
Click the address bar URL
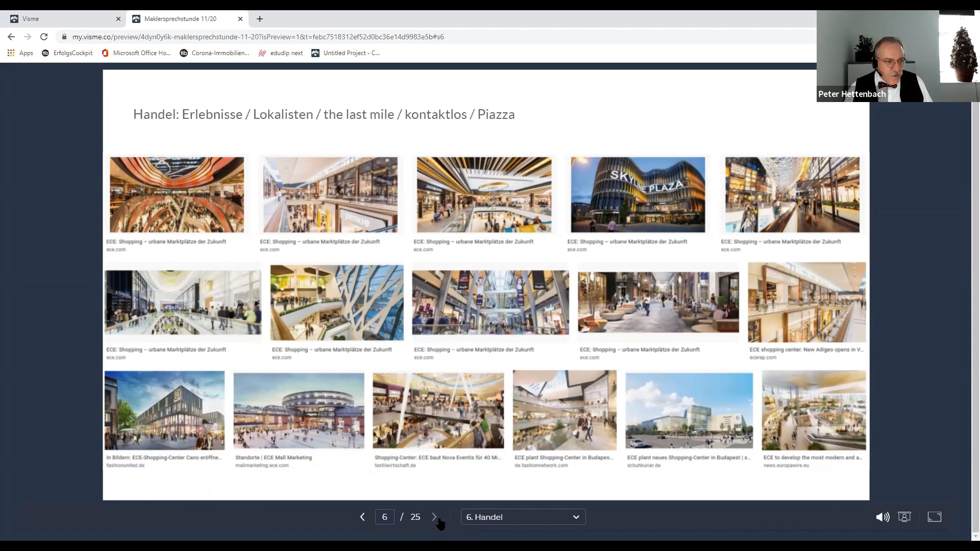click(x=258, y=37)
